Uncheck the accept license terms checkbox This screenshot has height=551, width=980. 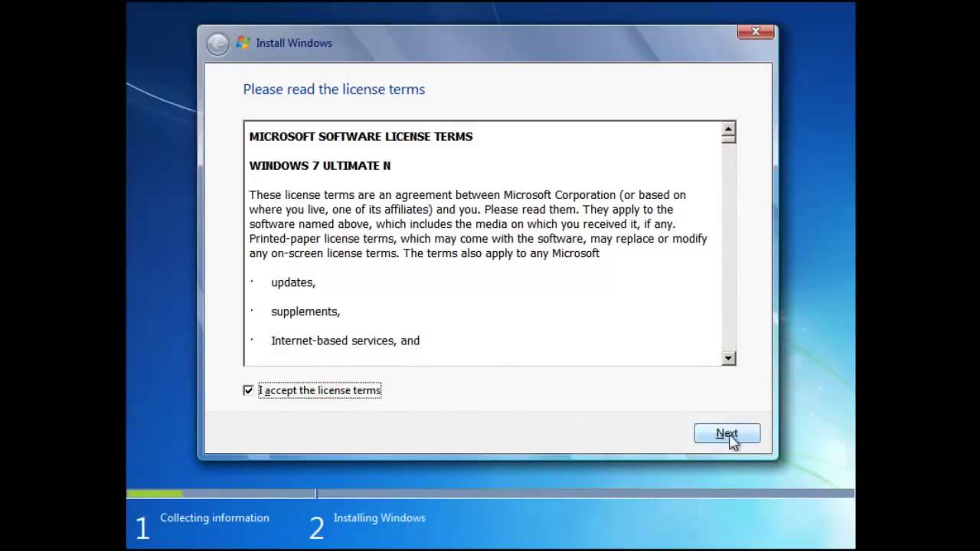pos(248,390)
